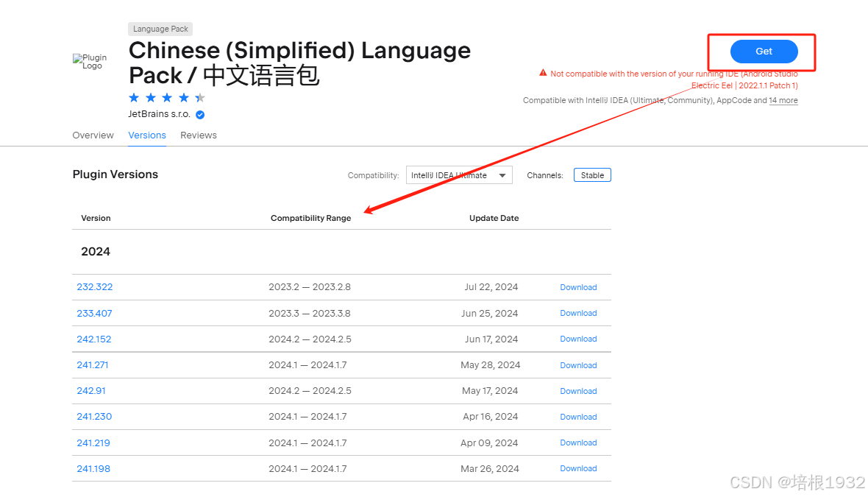Click the 2024 year group heading

click(96, 252)
